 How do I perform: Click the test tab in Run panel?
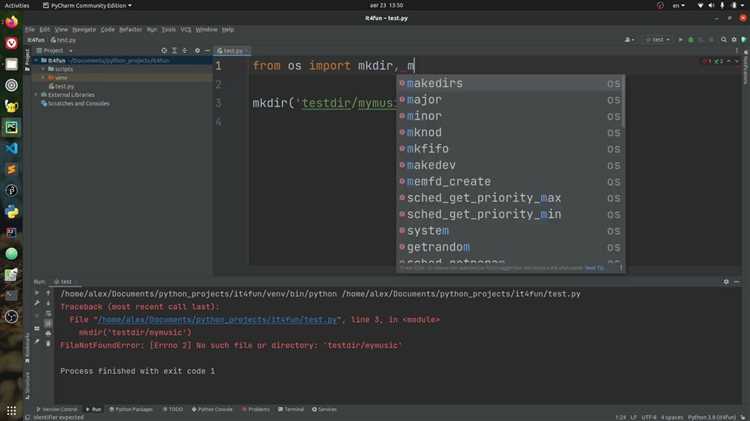coord(63,282)
